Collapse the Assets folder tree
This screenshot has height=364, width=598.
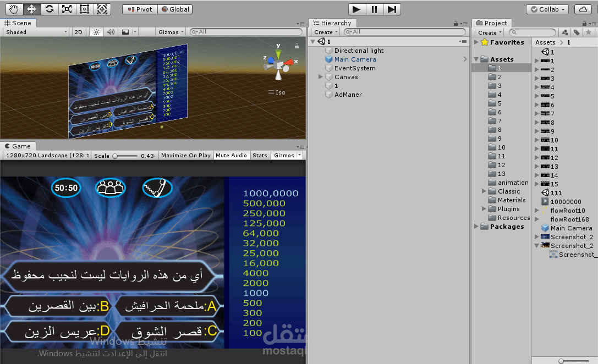[x=476, y=59]
